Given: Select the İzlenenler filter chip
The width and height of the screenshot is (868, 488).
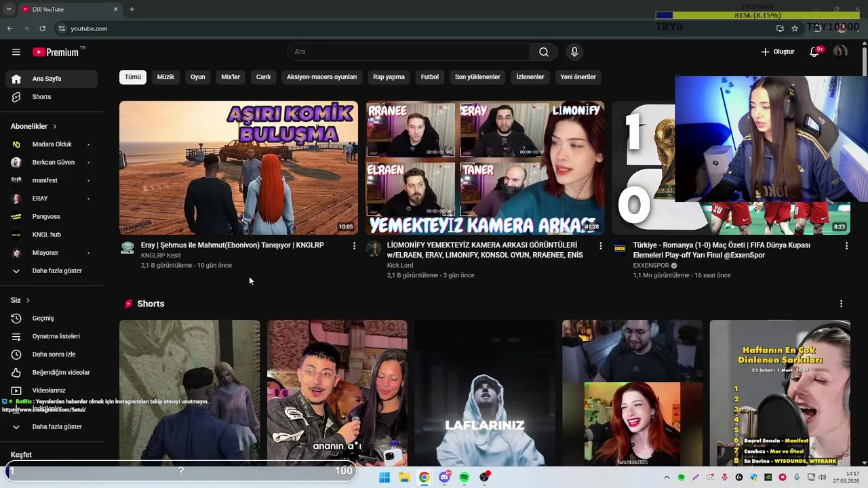Looking at the screenshot, I should point(530,77).
